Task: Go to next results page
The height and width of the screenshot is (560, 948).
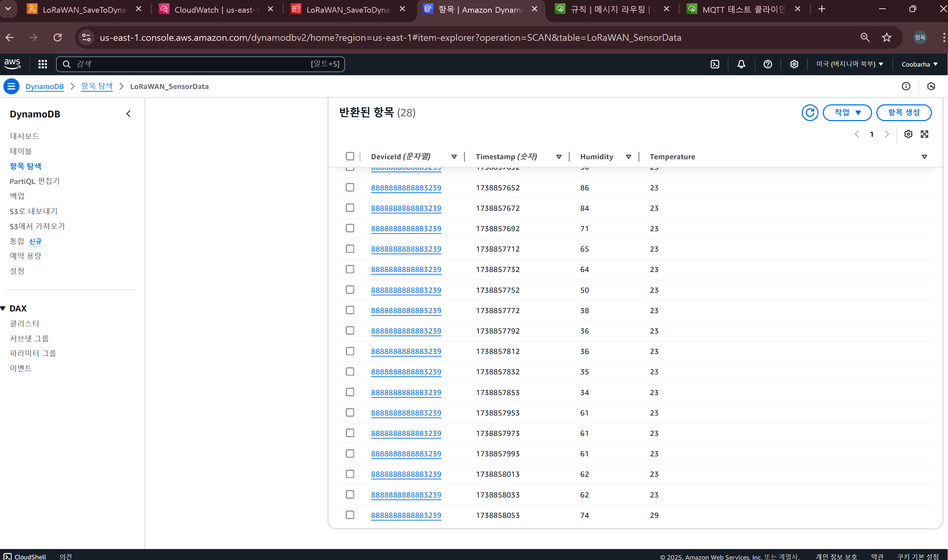Action: [887, 134]
